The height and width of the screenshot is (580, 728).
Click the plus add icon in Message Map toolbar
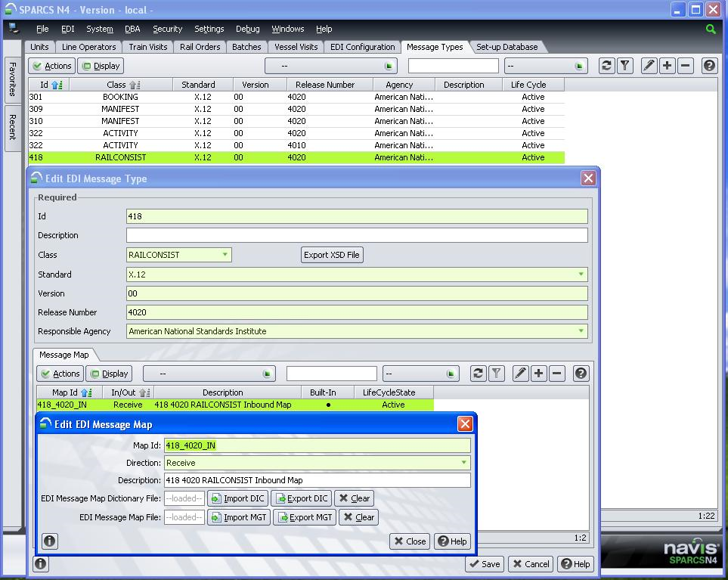pyautogui.click(x=539, y=374)
